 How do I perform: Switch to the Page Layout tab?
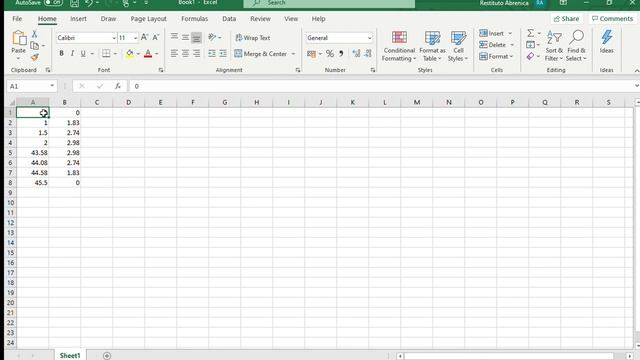(149, 19)
